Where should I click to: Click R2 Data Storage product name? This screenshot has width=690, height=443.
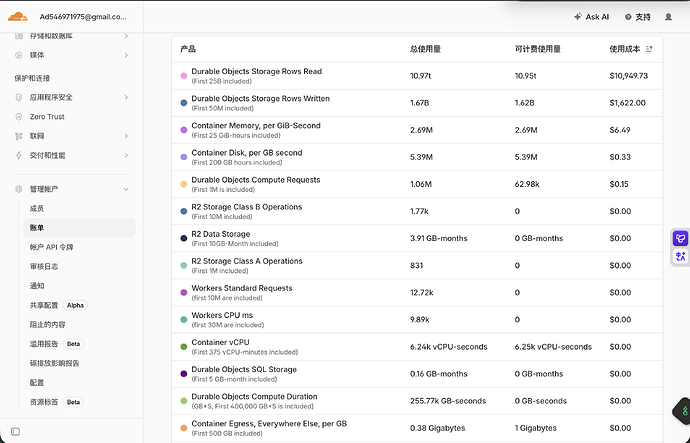pyautogui.click(x=220, y=234)
